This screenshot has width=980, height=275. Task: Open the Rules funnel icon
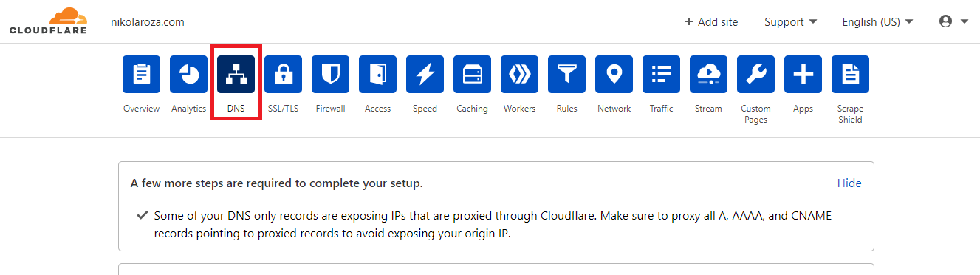(x=566, y=74)
